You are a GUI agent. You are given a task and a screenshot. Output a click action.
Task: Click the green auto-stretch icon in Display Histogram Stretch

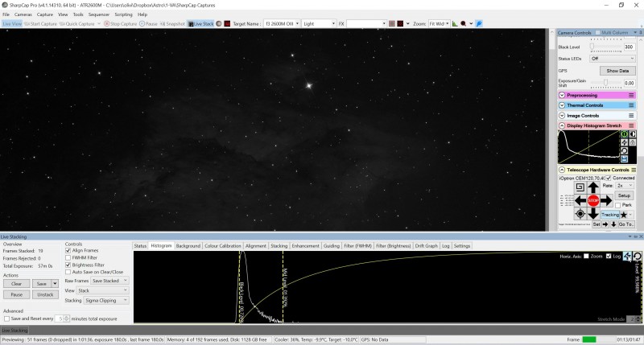[624, 134]
